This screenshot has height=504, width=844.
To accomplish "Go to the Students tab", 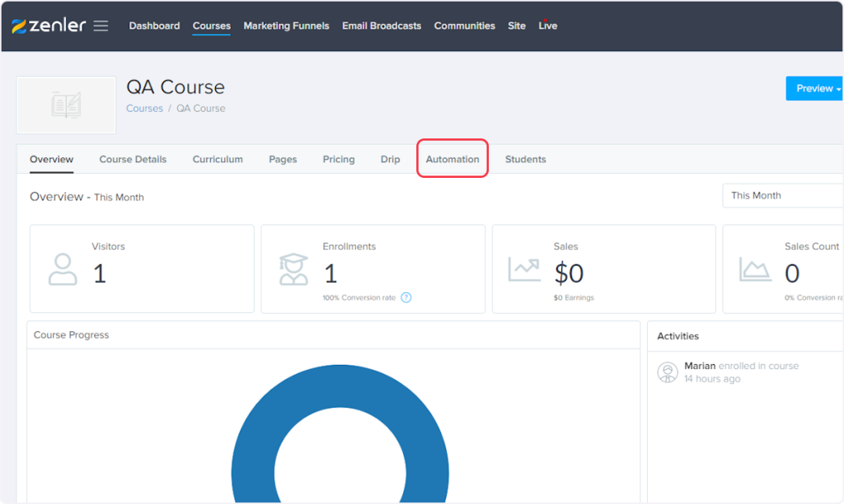I will tap(525, 159).
